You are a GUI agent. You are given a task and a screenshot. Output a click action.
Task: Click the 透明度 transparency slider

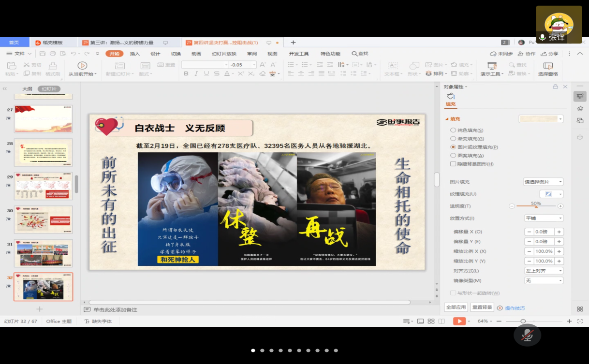(536, 206)
